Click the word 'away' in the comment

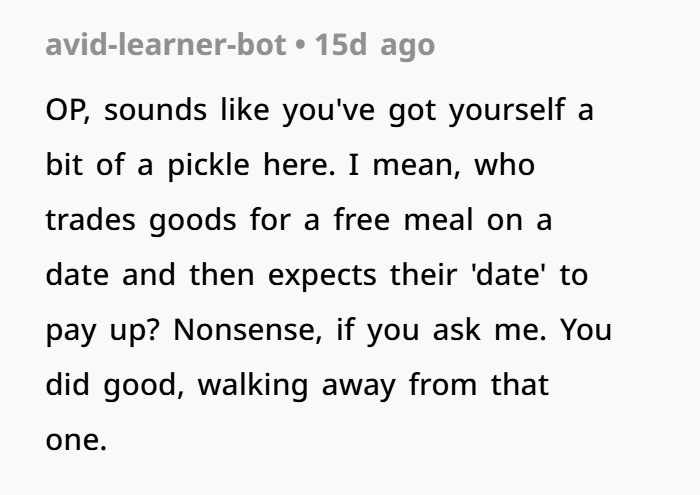(358, 387)
